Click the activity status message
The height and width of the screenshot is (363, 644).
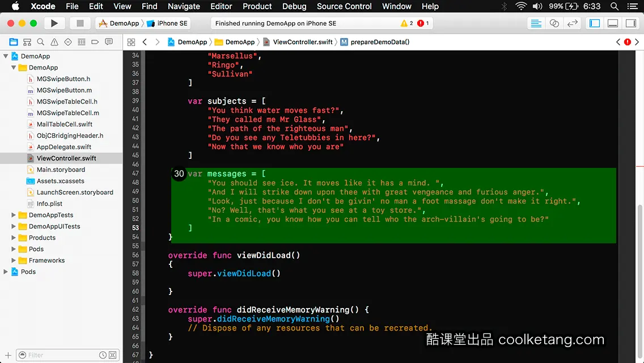(x=276, y=23)
